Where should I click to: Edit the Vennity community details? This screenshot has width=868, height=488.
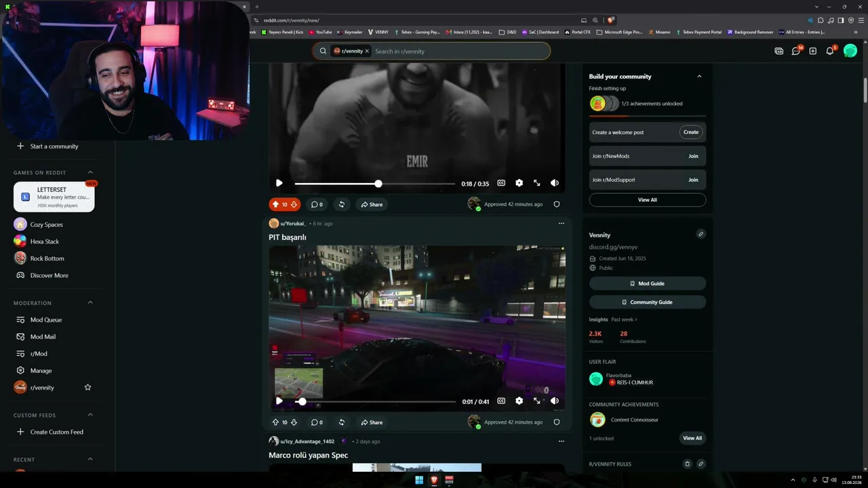(701, 235)
